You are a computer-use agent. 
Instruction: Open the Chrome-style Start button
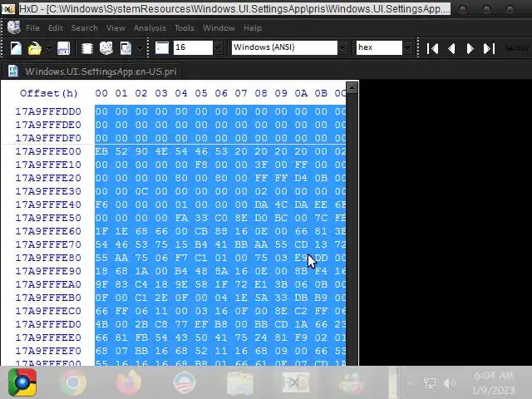pos(22,382)
